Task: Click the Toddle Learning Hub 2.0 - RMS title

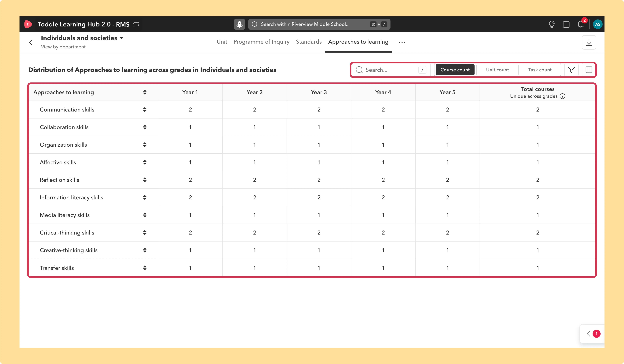Action: [83, 24]
